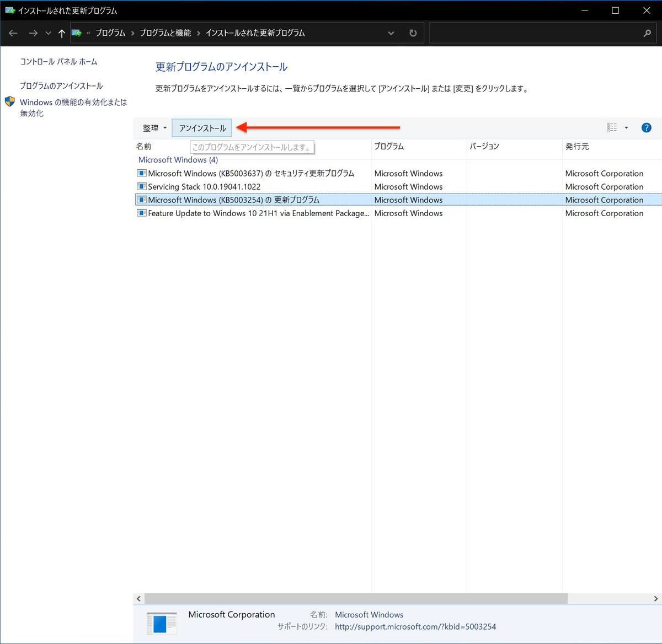Minimize the インストールされた更新プログラム window
Screen dimensions: 662x644
(x=585, y=10)
